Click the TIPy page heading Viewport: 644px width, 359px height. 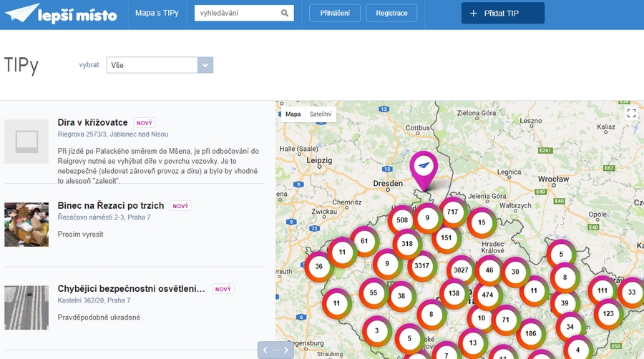click(21, 66)
